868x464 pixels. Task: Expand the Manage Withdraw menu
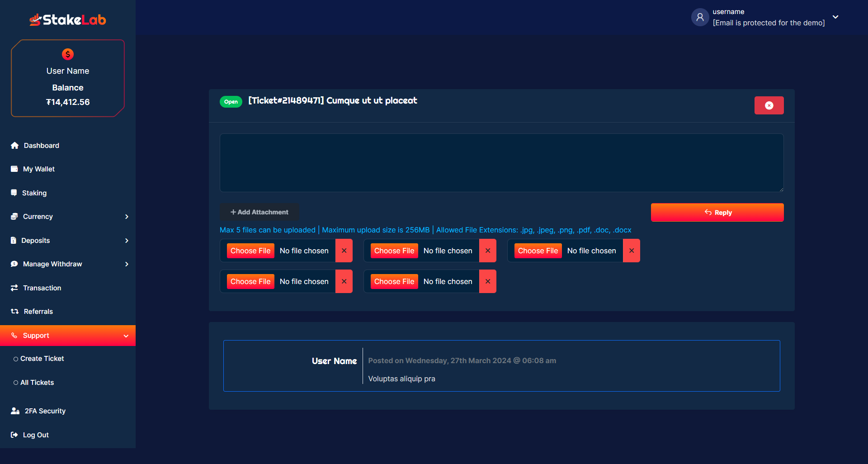[x=127, y=264]
